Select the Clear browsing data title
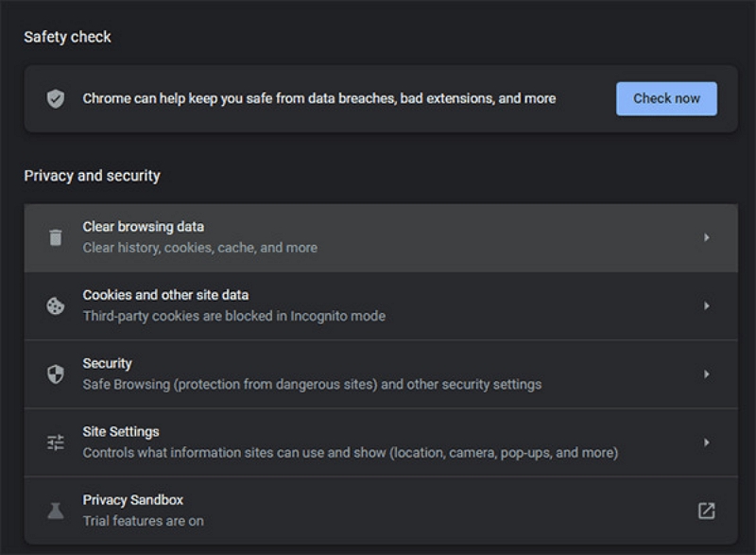Viewport: 756px width, 555px height. (x=143, y=227)
